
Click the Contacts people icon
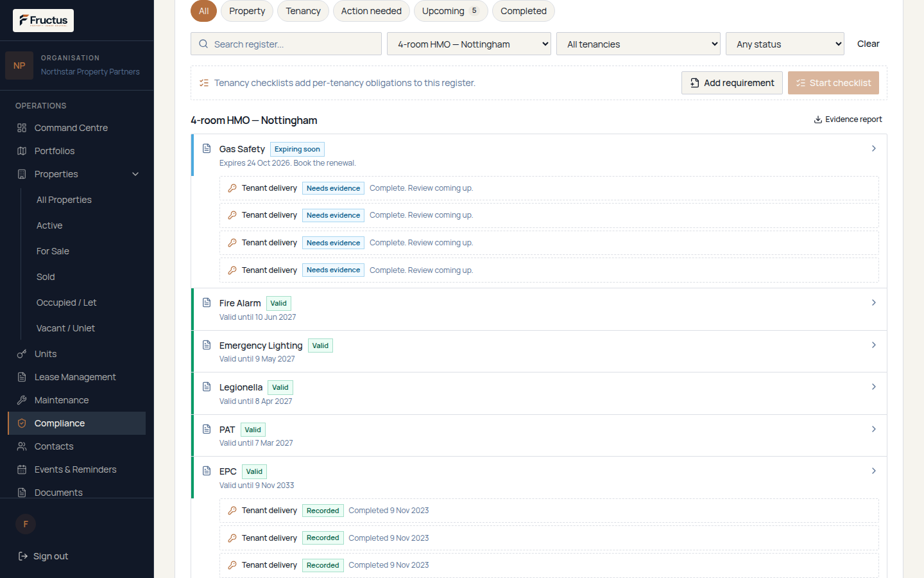pos(22,446)
